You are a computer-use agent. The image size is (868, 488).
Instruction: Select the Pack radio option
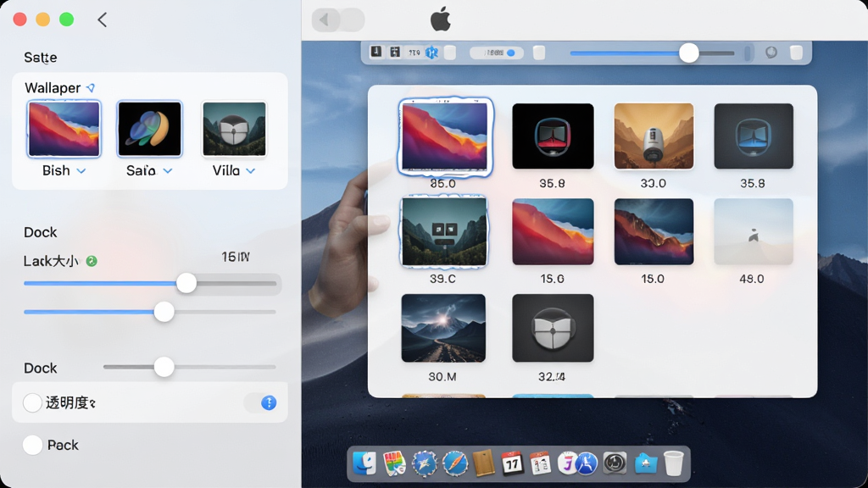33,445
